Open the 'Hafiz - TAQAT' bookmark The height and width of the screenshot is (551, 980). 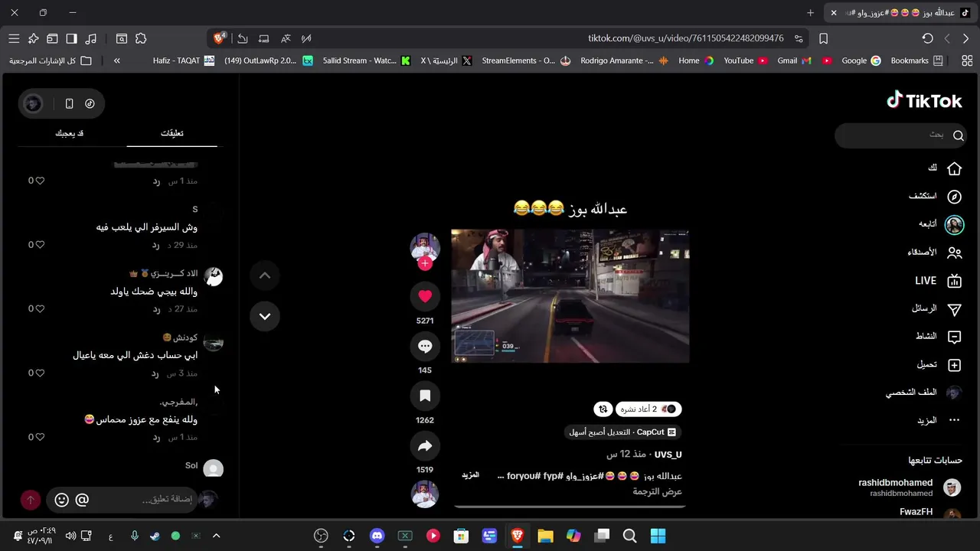coord(183,60)
